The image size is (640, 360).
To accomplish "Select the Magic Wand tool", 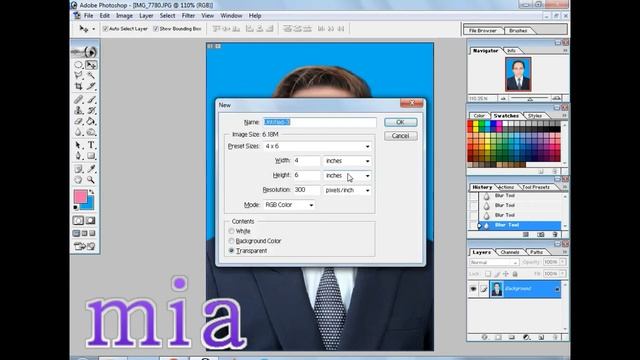I will pos(91,76).
